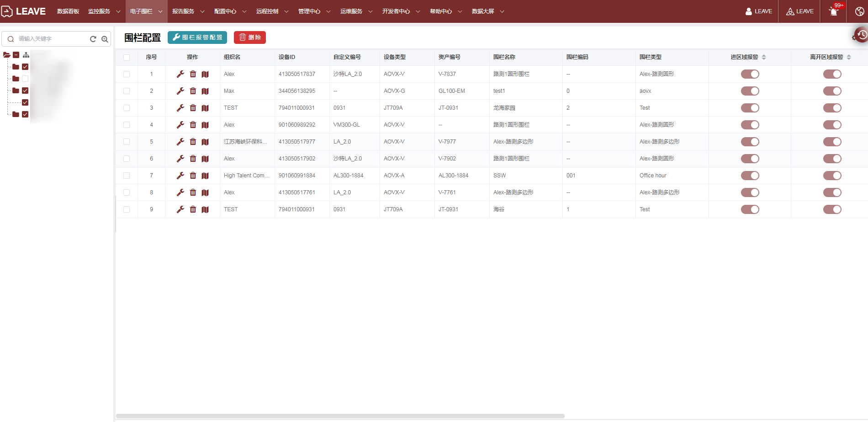Click the red 删除 button

tap(250, 37)
